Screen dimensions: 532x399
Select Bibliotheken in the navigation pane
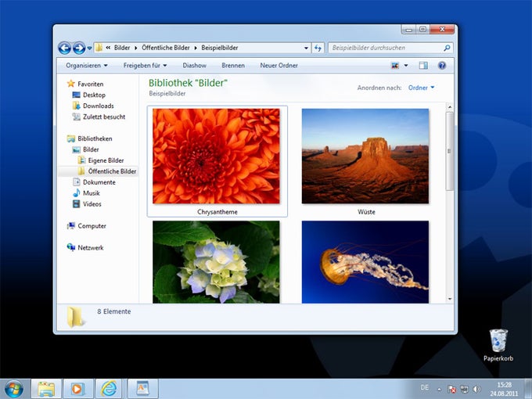click(x=95, y=138)
